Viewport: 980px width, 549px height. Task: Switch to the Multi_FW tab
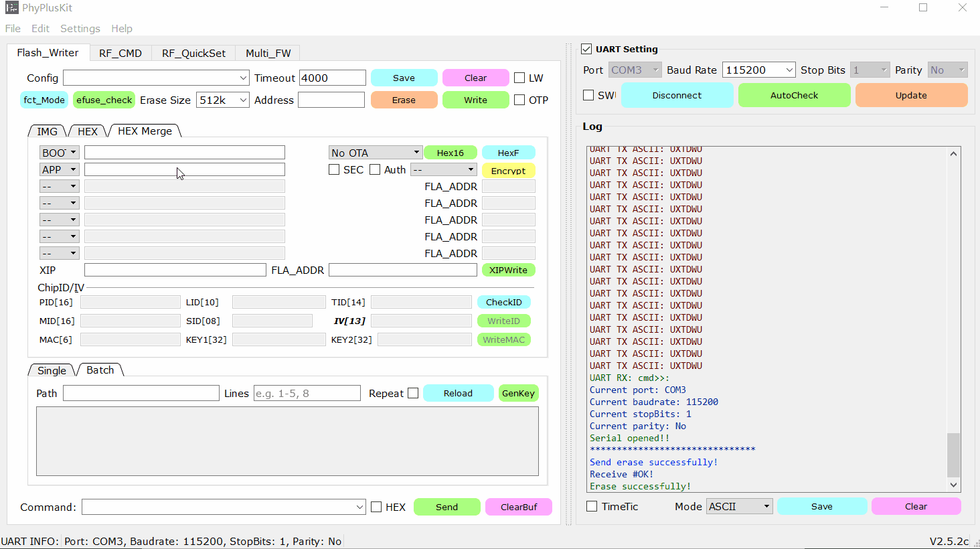[x=268, y=53]
